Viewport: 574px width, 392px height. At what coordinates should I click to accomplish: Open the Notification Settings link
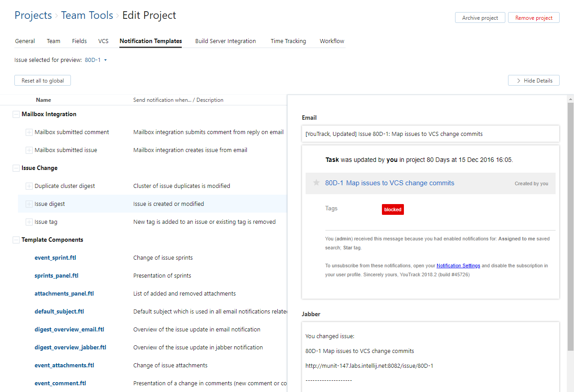[x=458, y=266]
